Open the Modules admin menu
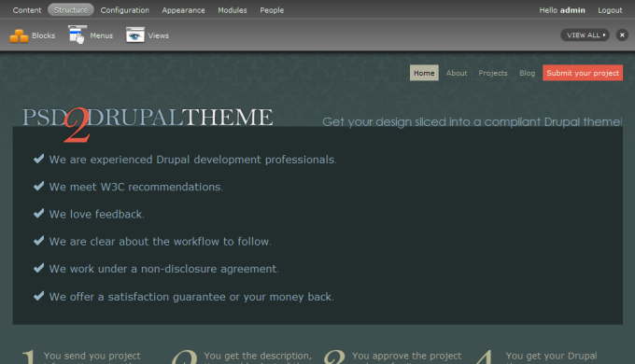 (232, 10)
